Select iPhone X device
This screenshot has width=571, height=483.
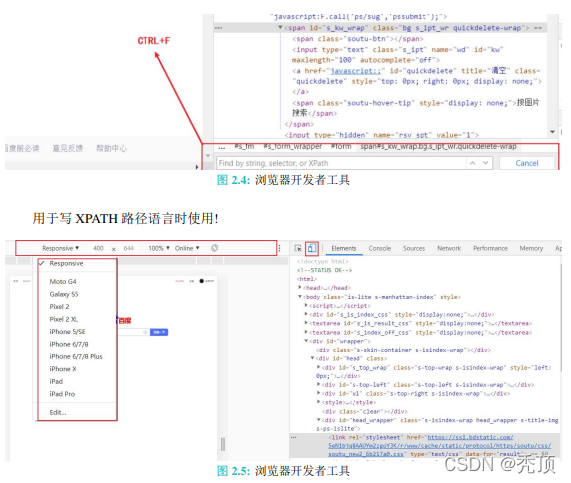point(63,369)
